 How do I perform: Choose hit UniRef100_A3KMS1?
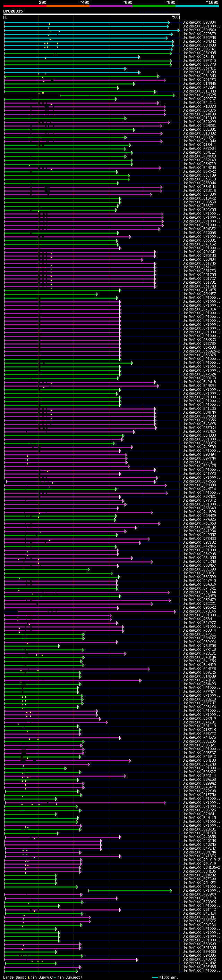(199, 496)
